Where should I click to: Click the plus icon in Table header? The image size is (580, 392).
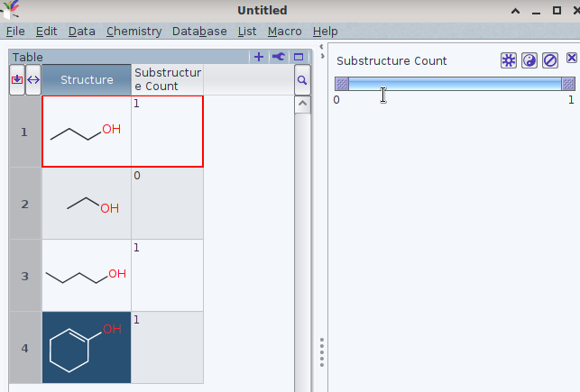(x=259, y=57)
